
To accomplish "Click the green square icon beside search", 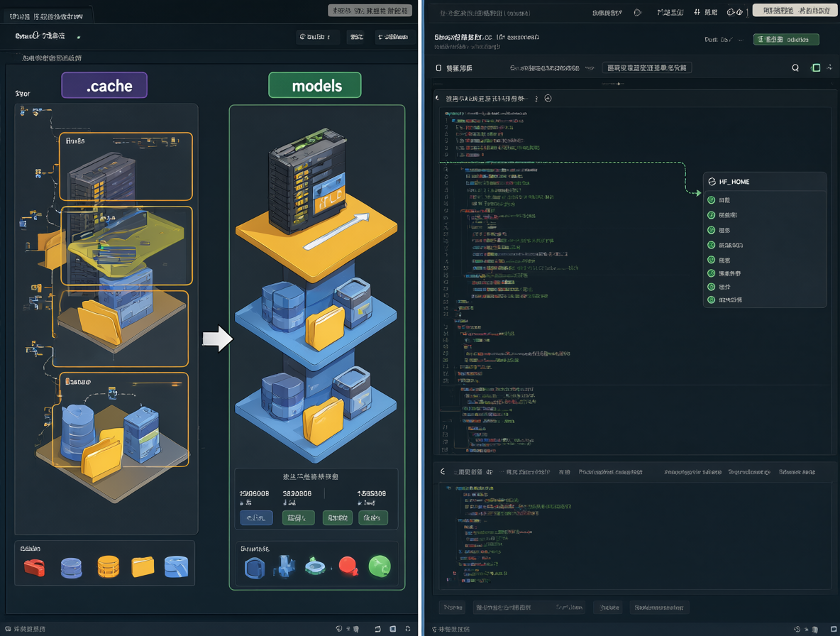I will tap(816, 67).
